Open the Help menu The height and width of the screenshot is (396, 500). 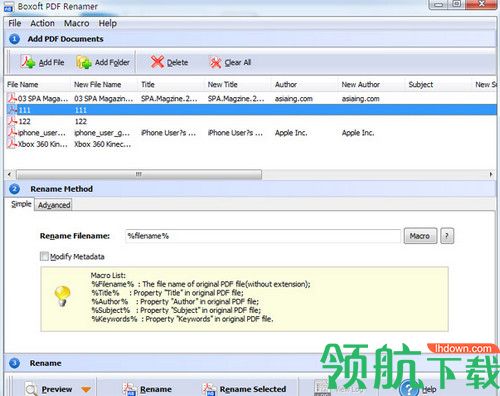[x=108, y=23]
